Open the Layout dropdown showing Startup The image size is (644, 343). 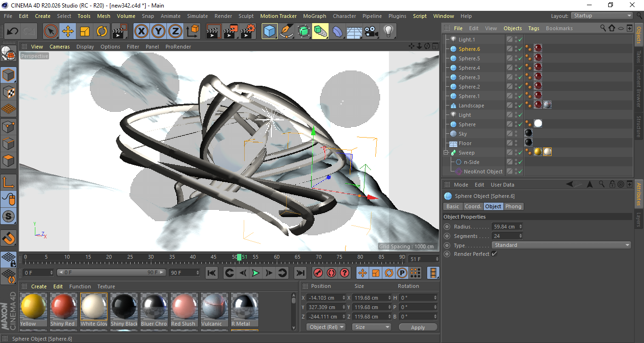(x=602, y=16)
